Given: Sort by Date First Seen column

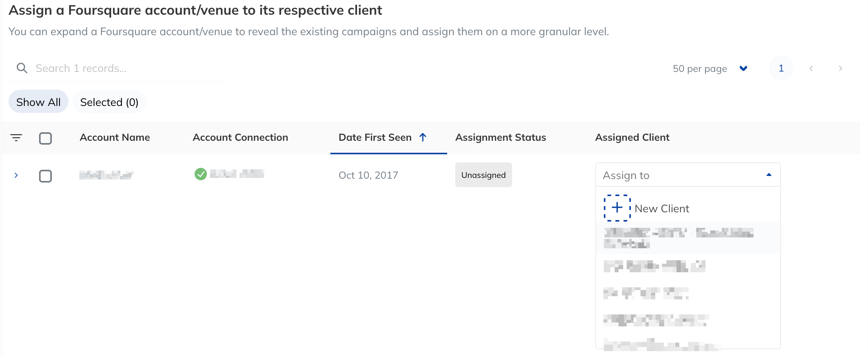Looking at the screenshot, I should (375, 137).
